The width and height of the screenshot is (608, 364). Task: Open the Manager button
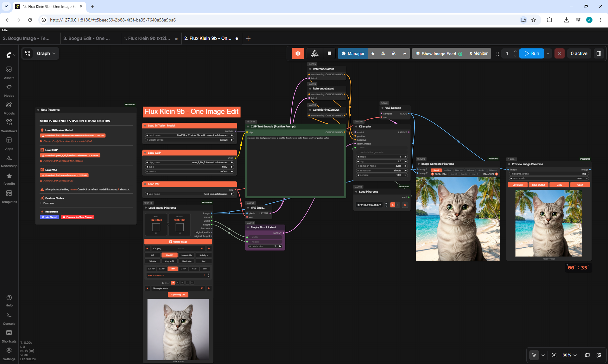(x=353, y=53)
